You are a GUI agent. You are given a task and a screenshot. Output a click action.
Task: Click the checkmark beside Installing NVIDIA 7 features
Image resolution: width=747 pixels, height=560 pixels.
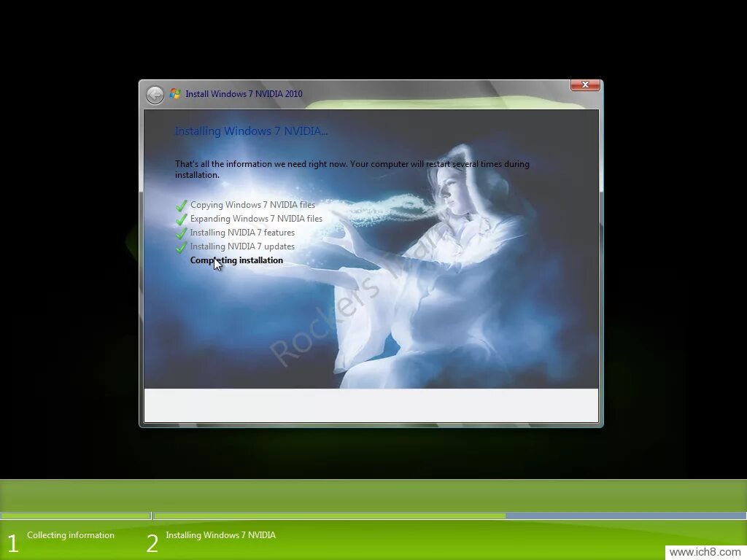point(180,233)
